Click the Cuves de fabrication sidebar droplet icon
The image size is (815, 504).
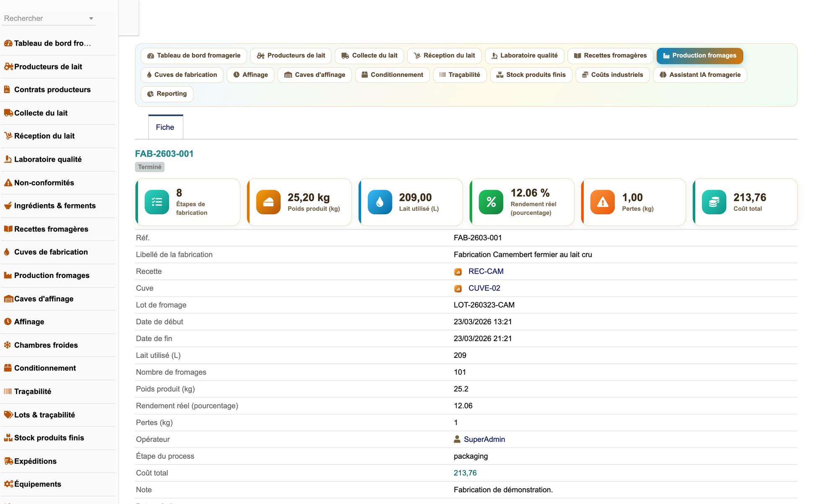pyautogui.click(x=7, y=252)
